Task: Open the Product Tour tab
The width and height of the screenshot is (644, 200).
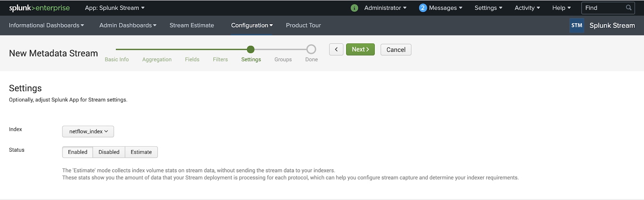Action: pos(303,25)
